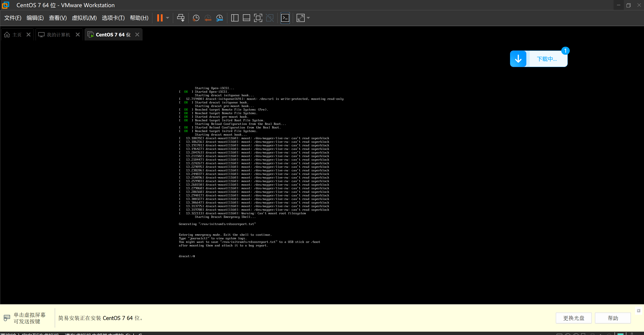Enter full screen mode icon

[x=258, y=18]
